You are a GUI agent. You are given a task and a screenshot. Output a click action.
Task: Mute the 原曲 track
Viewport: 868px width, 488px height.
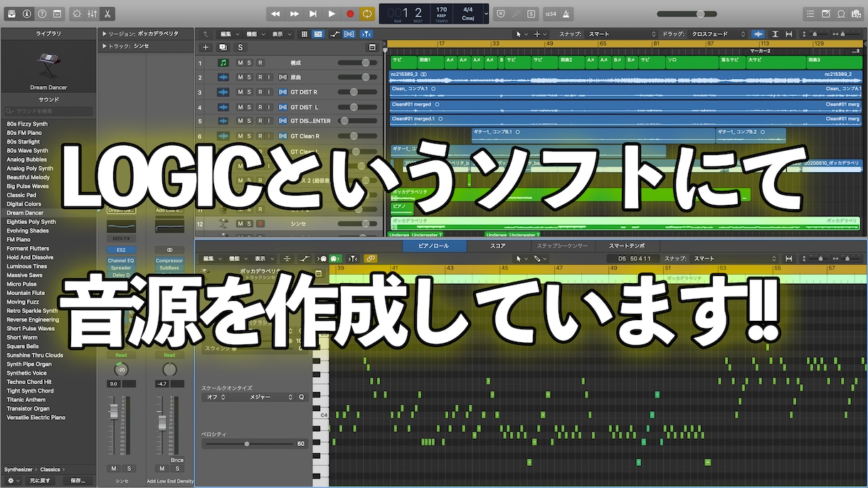(240, 78)
